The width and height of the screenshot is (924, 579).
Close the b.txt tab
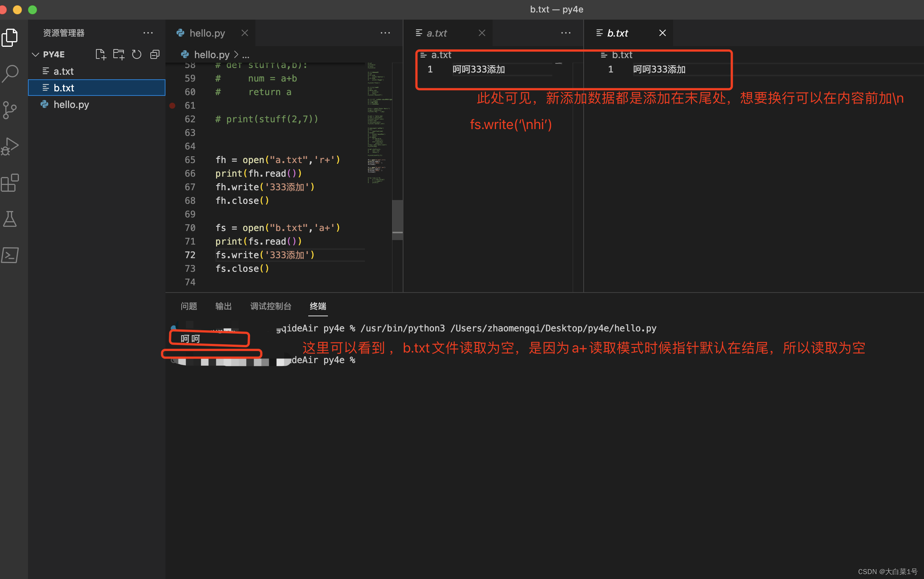662,33
